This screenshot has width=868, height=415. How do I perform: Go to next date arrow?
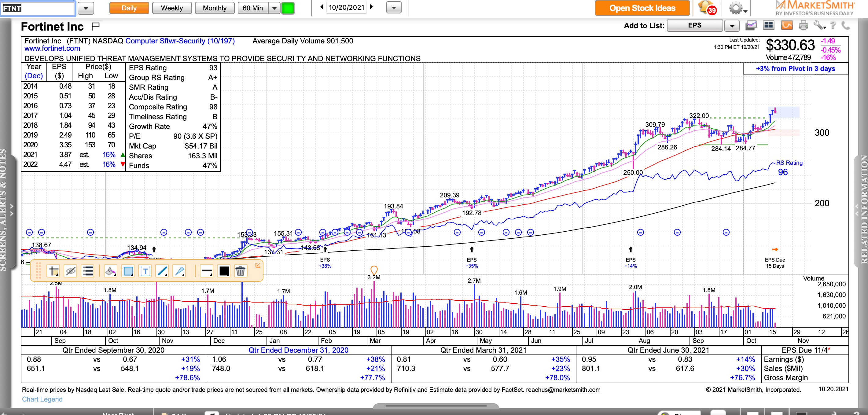371,7
